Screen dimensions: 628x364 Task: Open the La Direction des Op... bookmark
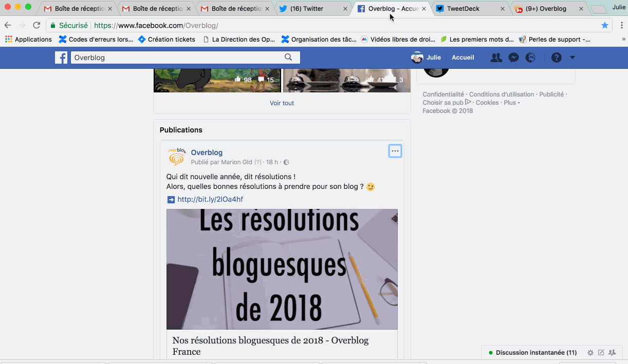pyautogui.click(x=239, y=39)
